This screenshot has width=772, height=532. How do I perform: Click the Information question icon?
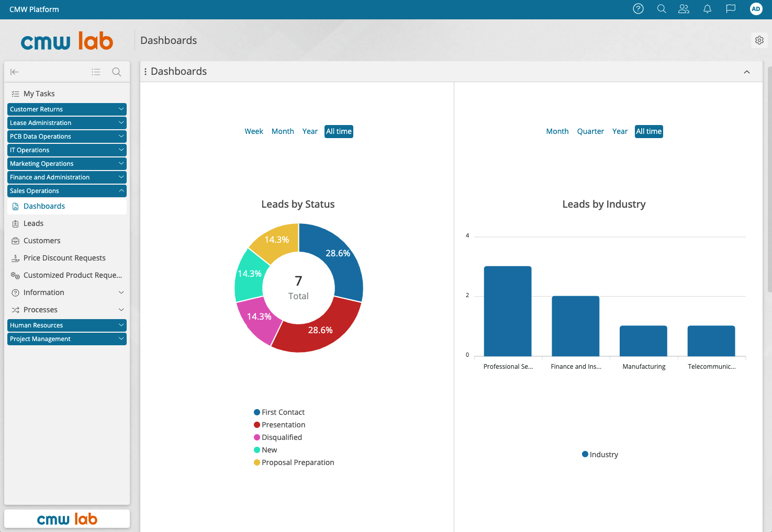(x=15, y=293)
